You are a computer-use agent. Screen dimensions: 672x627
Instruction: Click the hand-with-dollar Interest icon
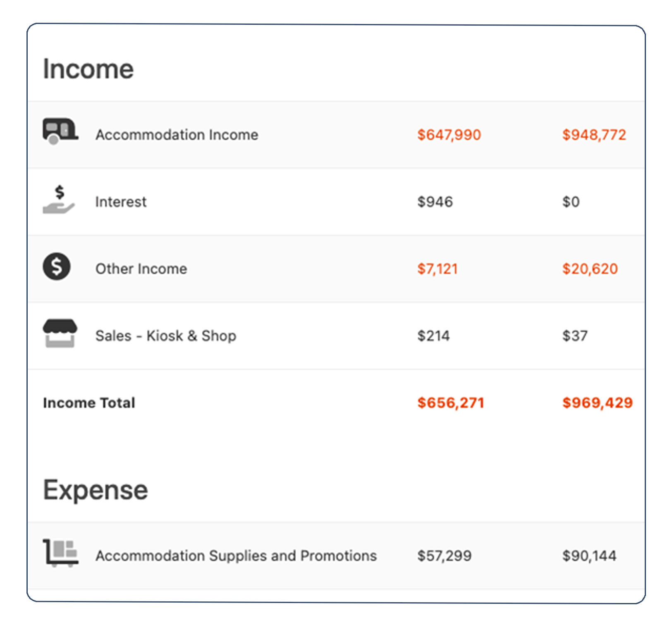point(59,200)
